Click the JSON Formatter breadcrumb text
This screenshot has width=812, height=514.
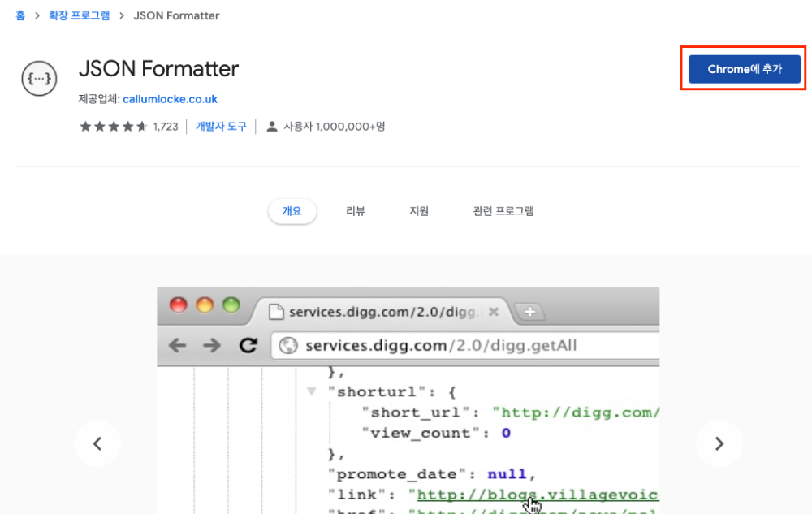click(x=176, y=15)
